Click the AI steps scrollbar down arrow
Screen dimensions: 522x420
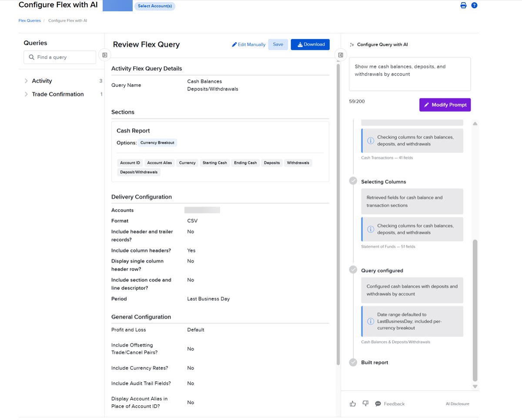(475, 387)
